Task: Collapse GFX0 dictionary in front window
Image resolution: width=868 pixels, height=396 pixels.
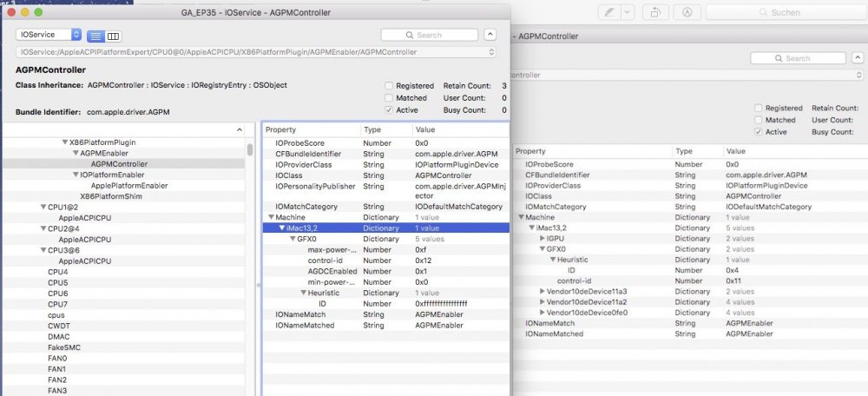Action: point(293,240)
